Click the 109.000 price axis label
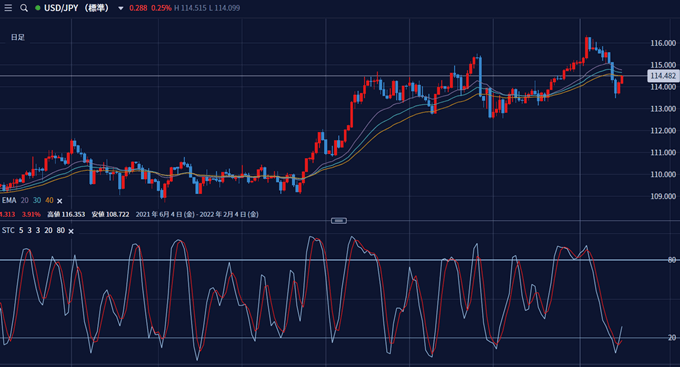The width and height of the screenshot is (680, 367). (663, 196)
